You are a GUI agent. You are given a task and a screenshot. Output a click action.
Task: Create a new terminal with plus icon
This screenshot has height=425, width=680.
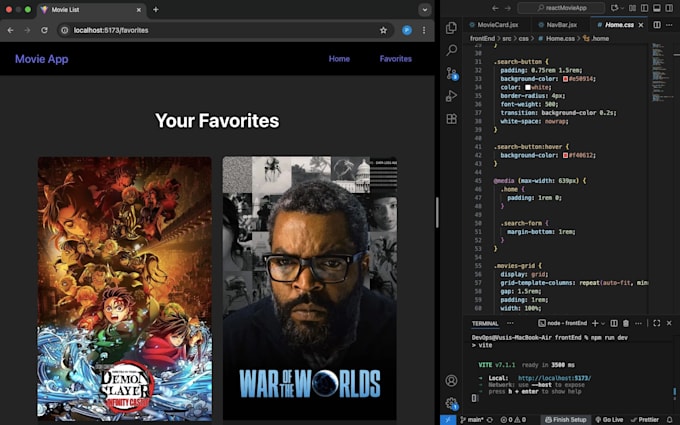tap(595, 323)
